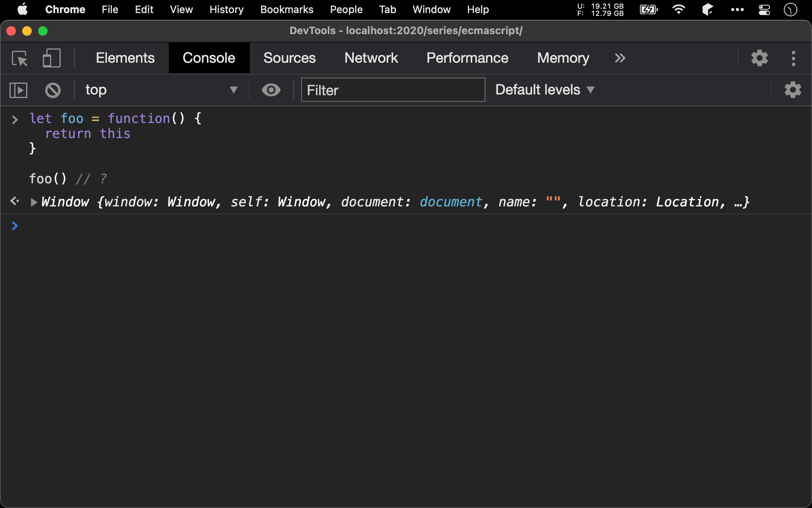Expand the Window object in console output
812x508 pixels.
33,202
